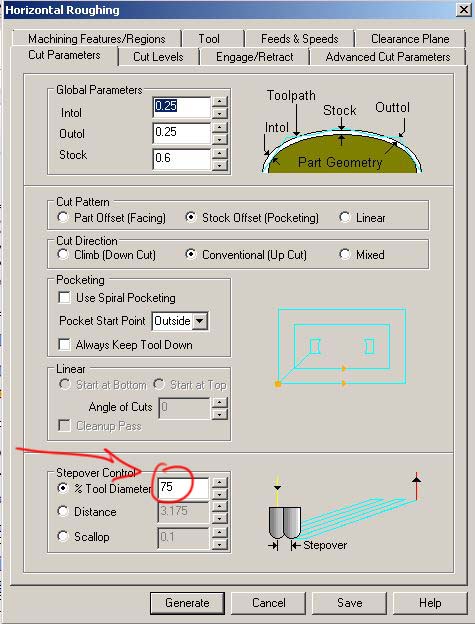Screen dimensions: 475x624
Task: Open the Feeds & Speeds tab
Action: point(300,39)
